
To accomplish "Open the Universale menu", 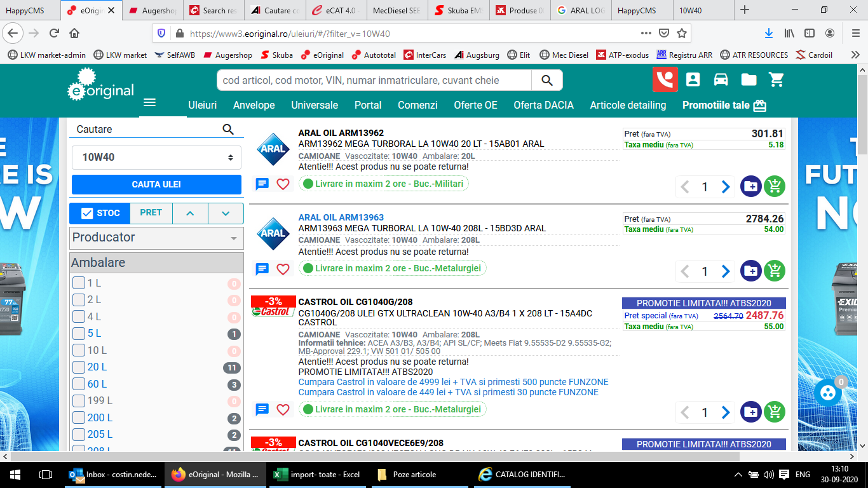I will (315, 105).
